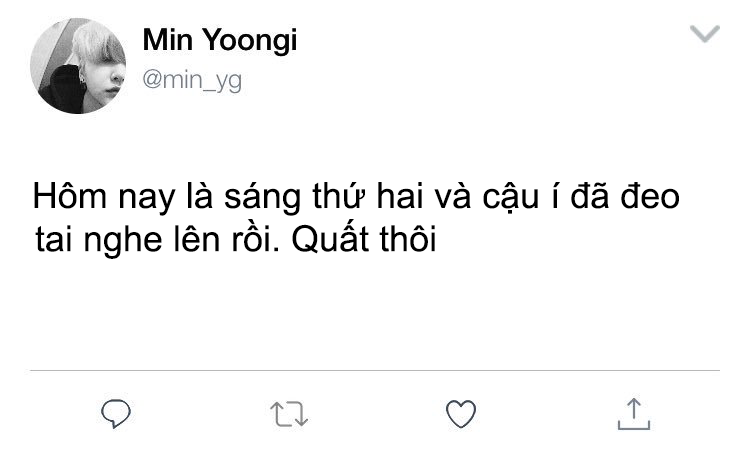The width and height of the screenshot is (750, 449).
Task: Open Min Yoongi's profile picture
Action: 78,66
